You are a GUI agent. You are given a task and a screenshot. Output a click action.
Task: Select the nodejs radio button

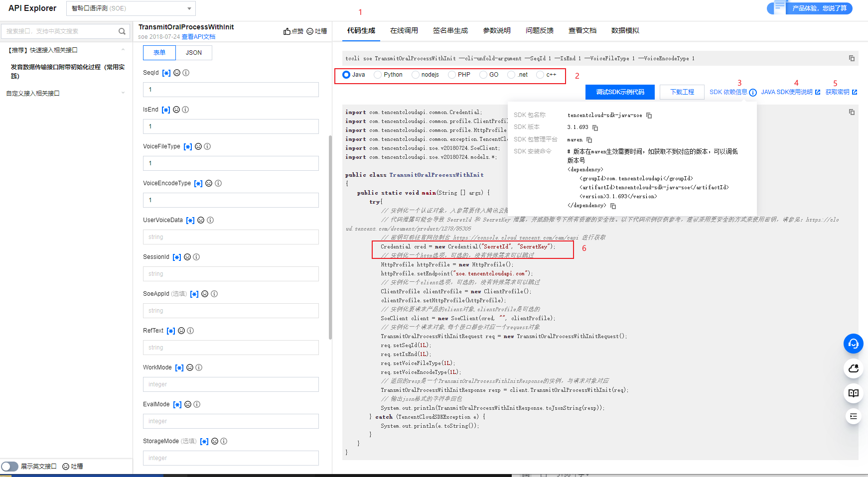tap(416, 75)
